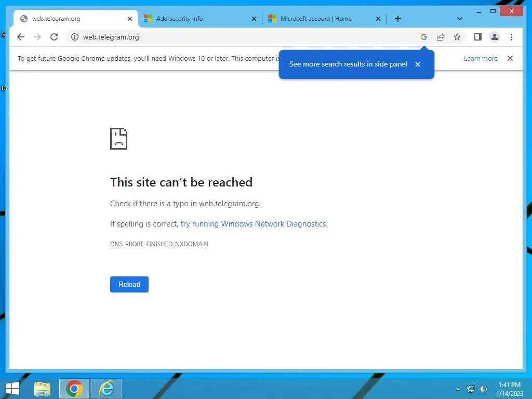Viewport: 532px width, 399px height.
Task: Minimize the Chrome window
Action: [x=478, y=11]
